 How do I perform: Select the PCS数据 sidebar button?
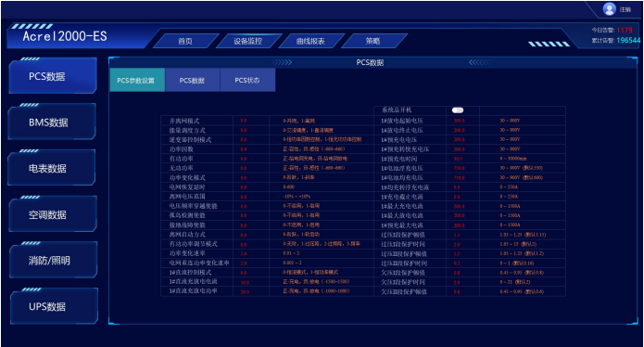click(53, 76)
